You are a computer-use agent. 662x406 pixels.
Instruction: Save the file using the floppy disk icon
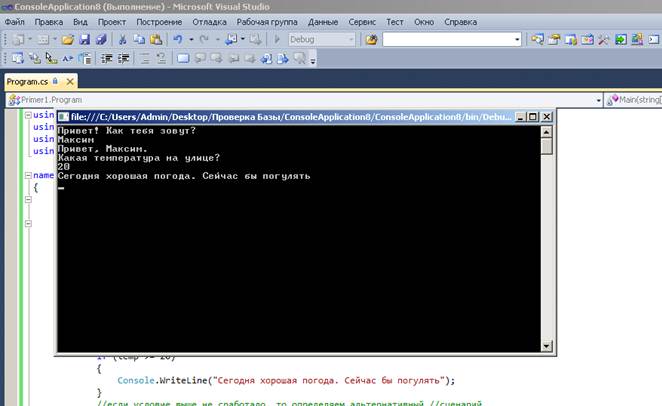coord(84,40)
